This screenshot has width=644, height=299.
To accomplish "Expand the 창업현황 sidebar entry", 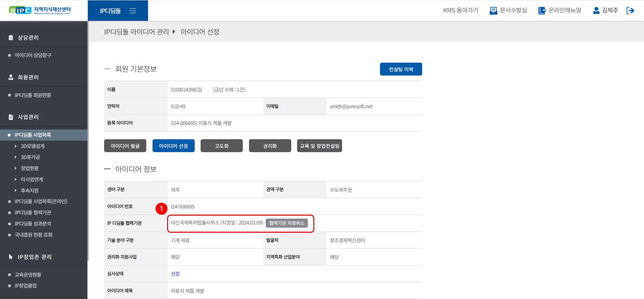I will click(x=29, y=168).
